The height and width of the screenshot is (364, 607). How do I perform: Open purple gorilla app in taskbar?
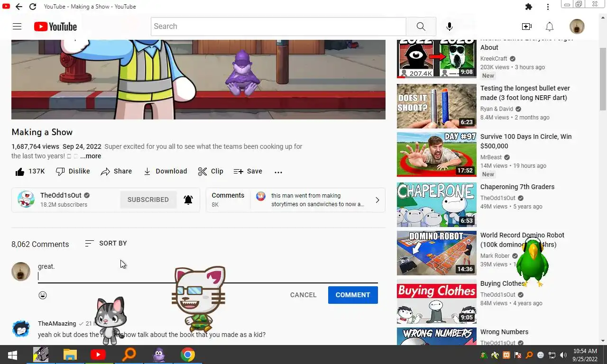pyautogui.click(x=158, y=355)
